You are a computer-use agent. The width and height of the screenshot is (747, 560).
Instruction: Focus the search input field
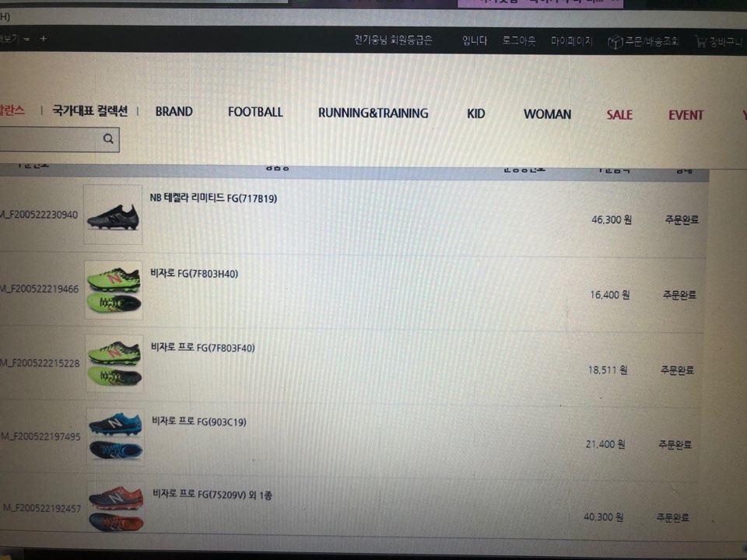coord(49,139)
